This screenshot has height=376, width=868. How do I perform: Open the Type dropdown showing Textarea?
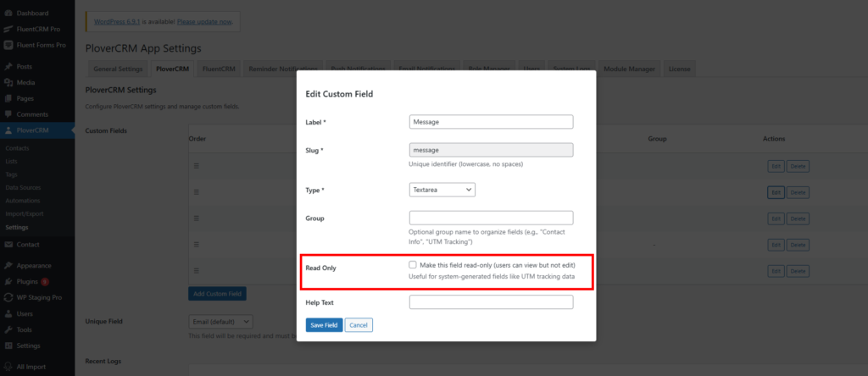click(x=442, y=190)
